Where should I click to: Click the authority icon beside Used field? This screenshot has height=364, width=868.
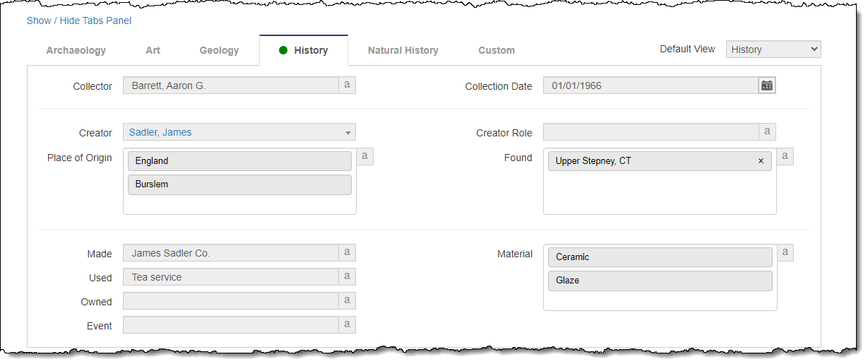(347, 277)
